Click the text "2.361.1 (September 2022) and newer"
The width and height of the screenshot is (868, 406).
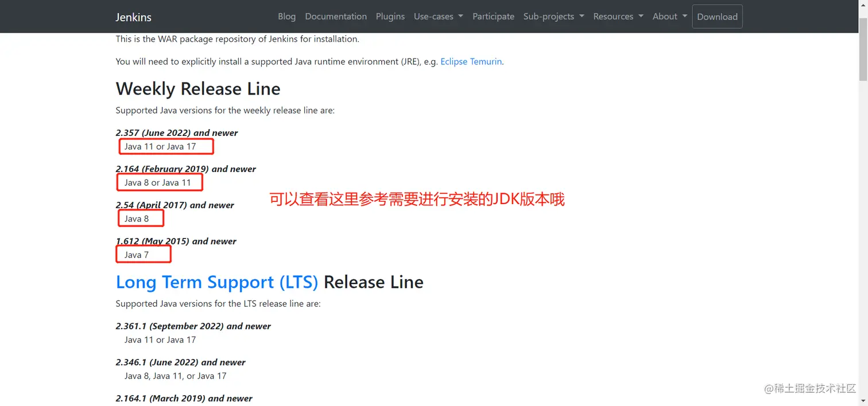(x=193, y=326)
